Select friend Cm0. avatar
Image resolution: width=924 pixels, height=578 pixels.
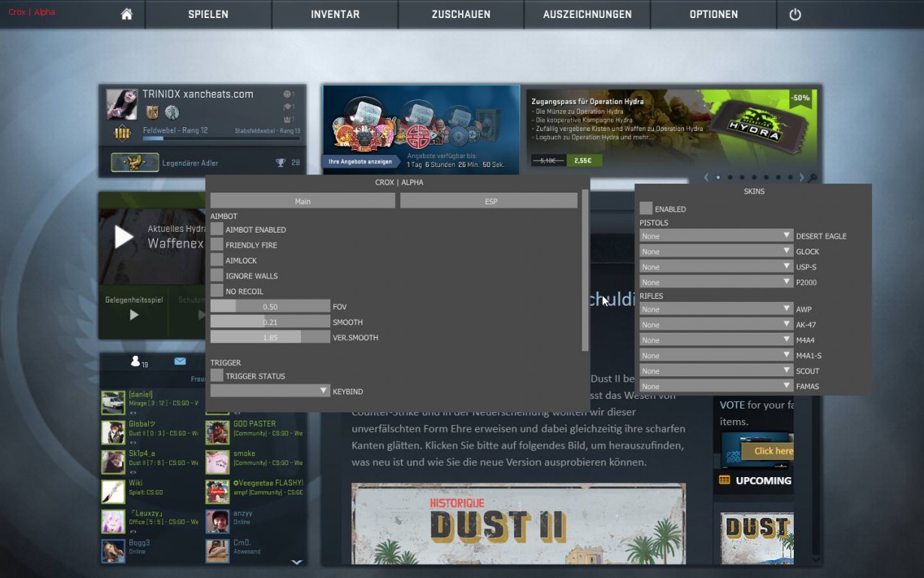[217, 551]
